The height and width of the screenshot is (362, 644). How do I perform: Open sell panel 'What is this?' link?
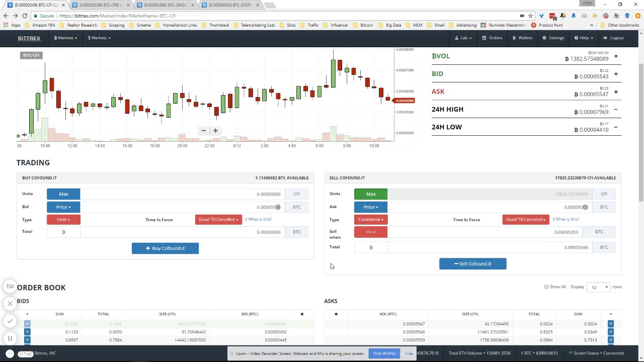(x=566, y=219)
